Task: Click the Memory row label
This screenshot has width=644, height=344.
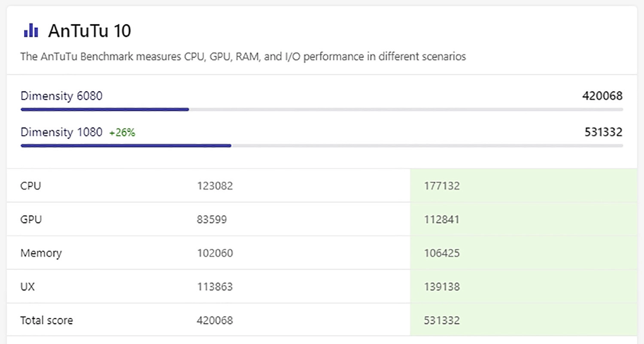Action: tap(41, 253)
